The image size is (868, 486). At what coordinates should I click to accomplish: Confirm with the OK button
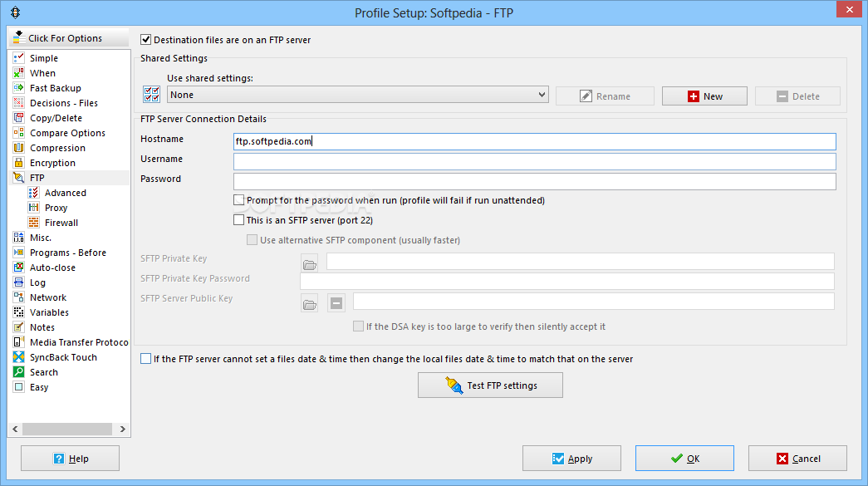684,459
